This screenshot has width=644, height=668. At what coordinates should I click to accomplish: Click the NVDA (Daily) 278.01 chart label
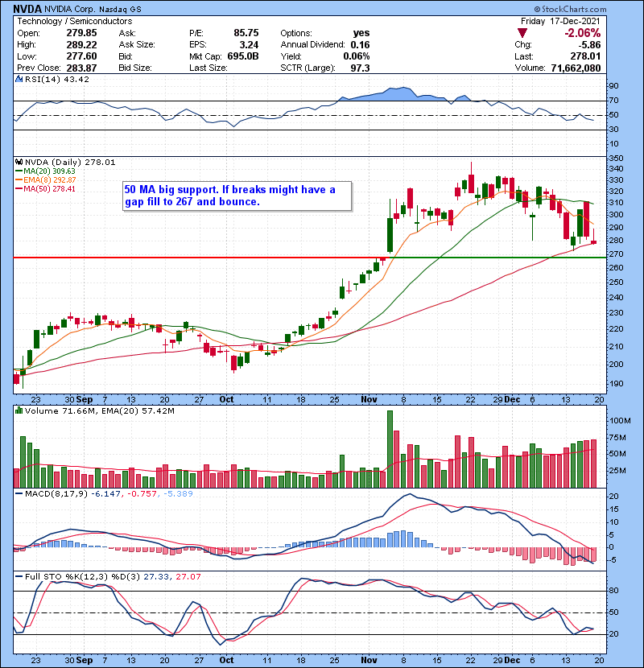[x=70, y=163]
